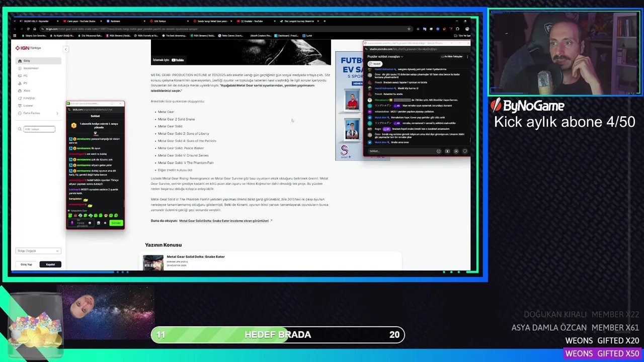Select Xbox category in IGN sidebar
This screenshot has height=362, width=644.
(39, 90)
